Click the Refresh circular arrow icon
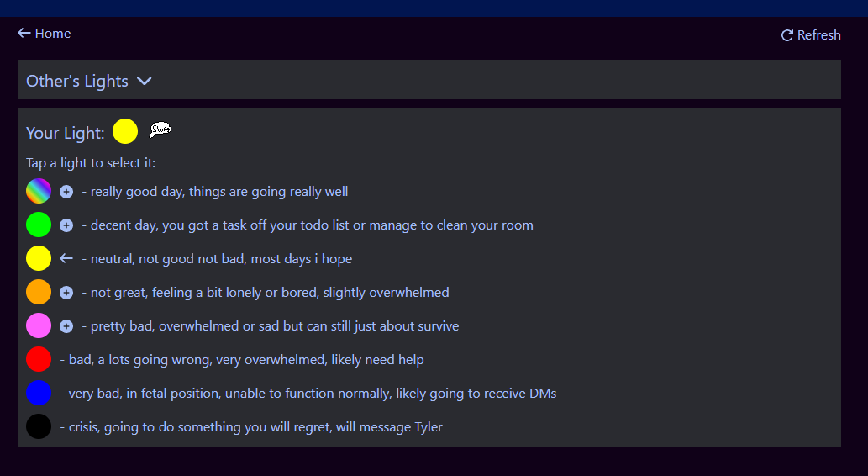868x476 pixels. click(x=787, y=35)
